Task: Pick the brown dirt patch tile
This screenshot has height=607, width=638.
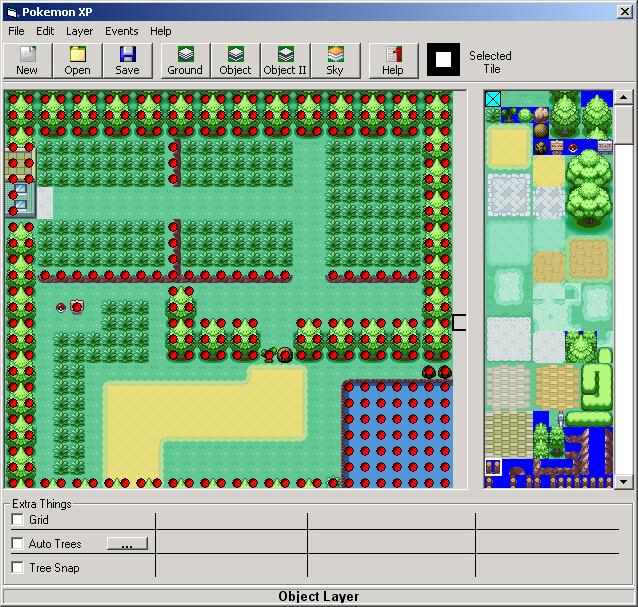Action: (588, 259)
